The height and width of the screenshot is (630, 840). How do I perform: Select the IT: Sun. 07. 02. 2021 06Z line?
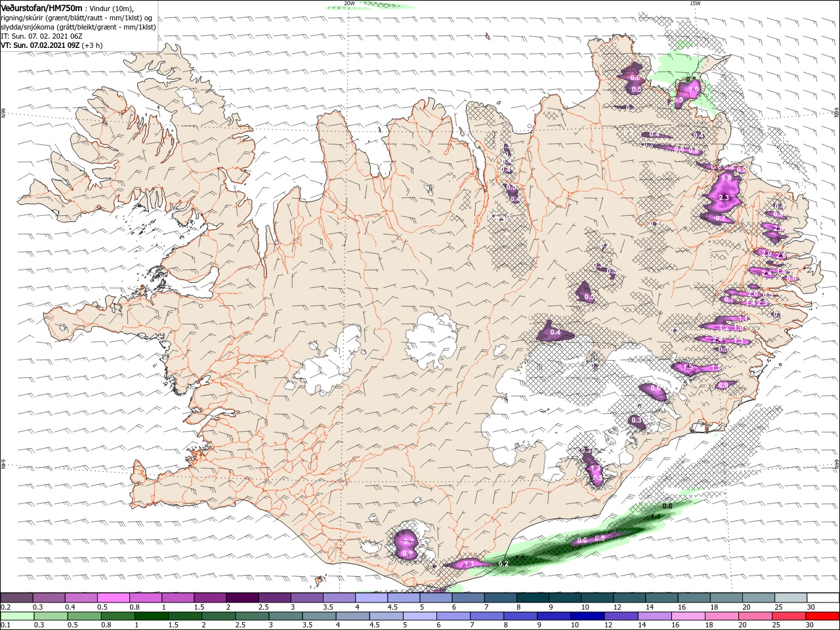(x=42, y=36)
